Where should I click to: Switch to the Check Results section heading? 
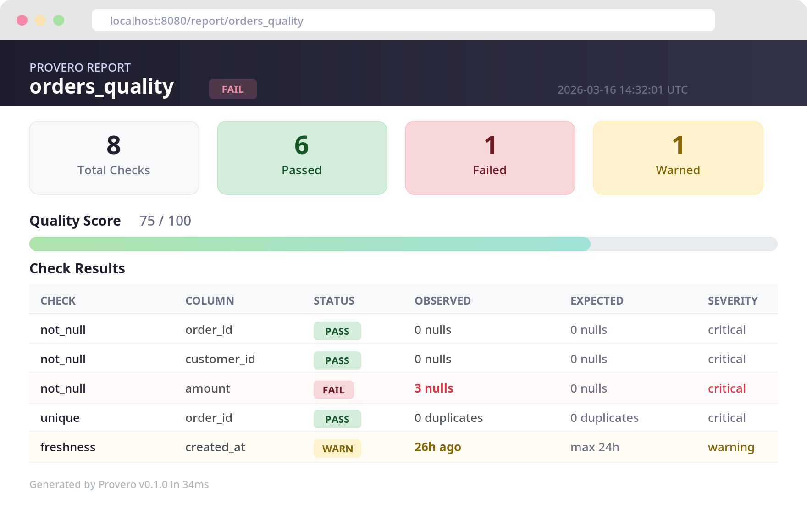click(x=77, y=268)
